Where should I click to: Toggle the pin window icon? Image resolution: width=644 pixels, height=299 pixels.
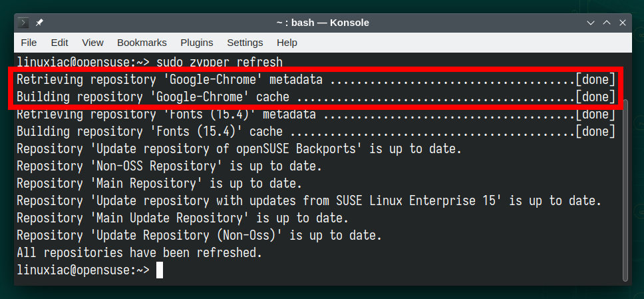pos(39,23)
